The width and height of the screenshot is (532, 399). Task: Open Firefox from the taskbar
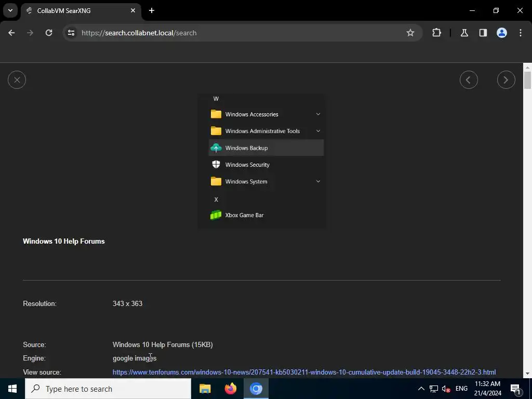pyautogui.click(x=230, y=389)
